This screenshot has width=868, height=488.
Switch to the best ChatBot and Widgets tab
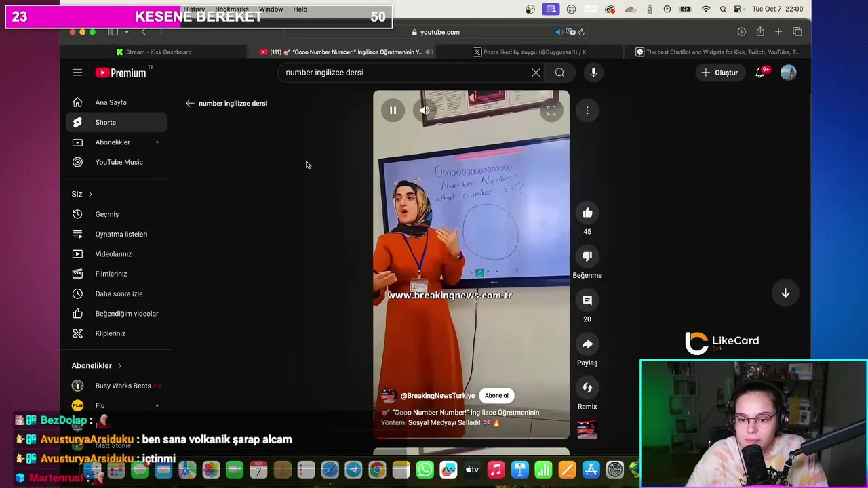coord(717,52)
